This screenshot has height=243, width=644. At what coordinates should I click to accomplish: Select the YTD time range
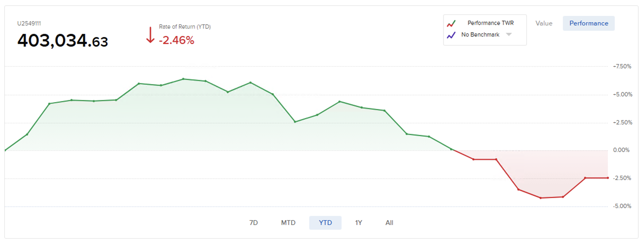pyautogui.click(x=325, y=223)
